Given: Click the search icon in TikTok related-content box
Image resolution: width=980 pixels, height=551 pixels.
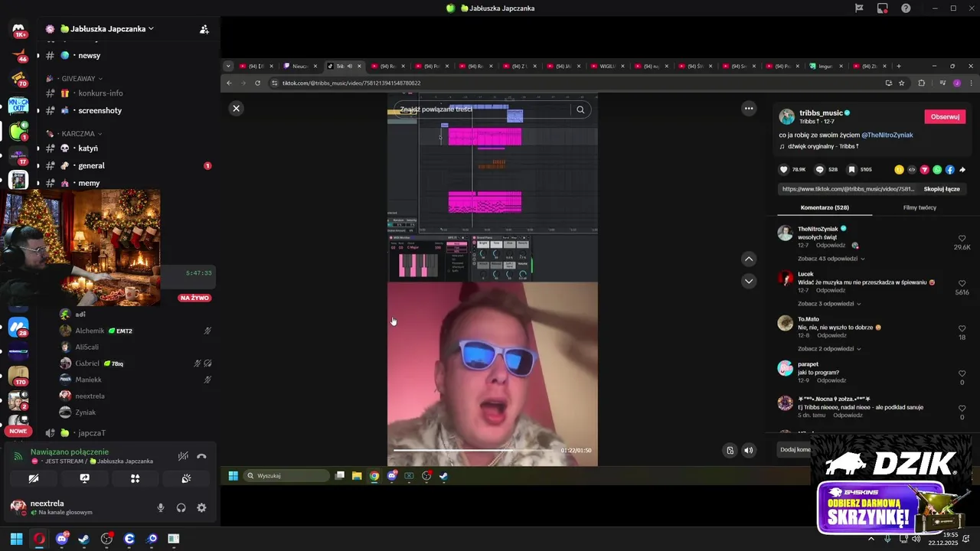Looking at the screenshot, I should [x=580, y=109].
